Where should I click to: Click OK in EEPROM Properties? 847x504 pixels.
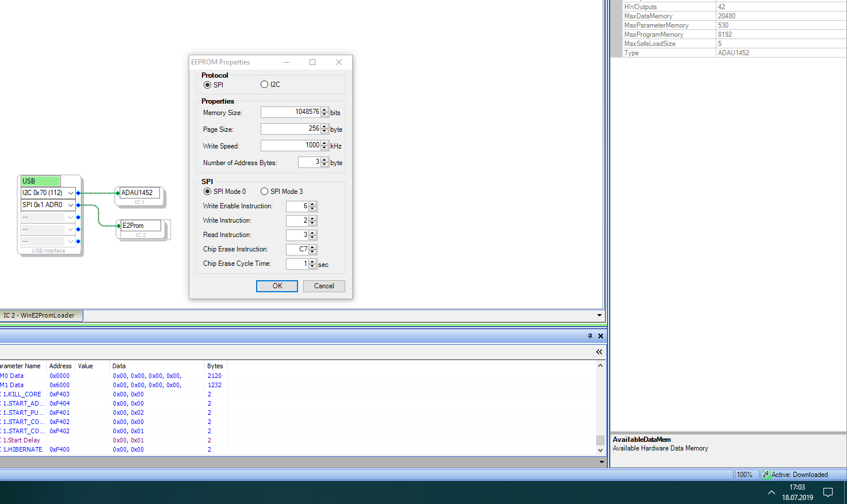point(277,286)
